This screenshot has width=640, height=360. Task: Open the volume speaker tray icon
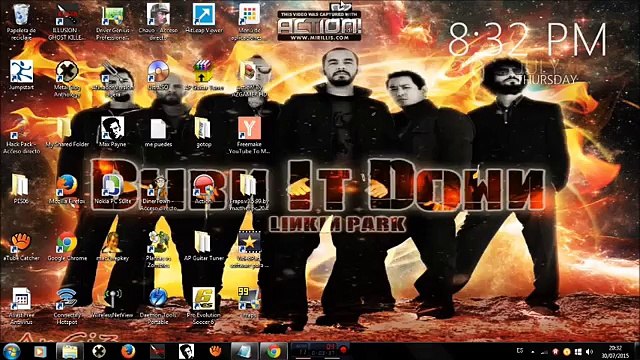[x=589, y=351]
